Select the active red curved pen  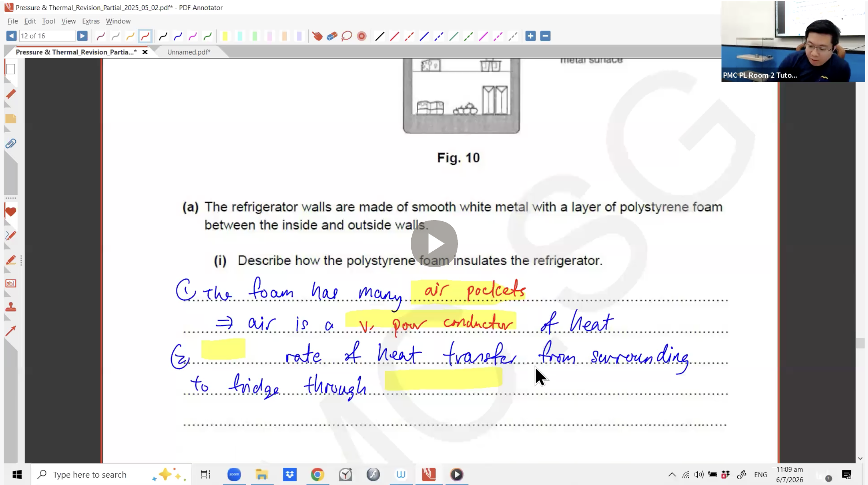(145, 36)
